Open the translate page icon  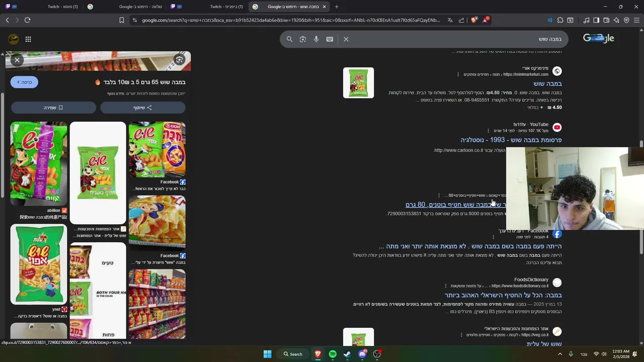point(450,20)
